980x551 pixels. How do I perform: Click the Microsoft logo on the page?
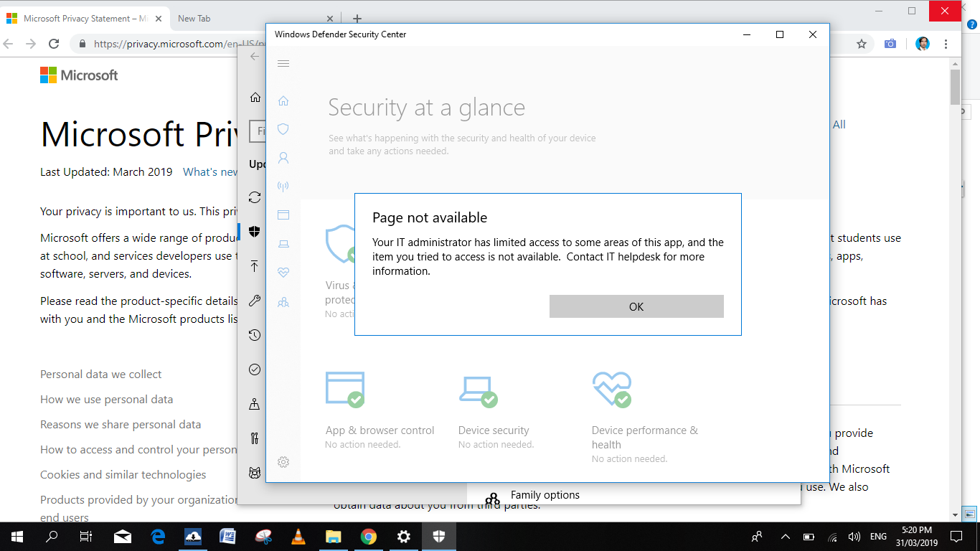(79, 75)
